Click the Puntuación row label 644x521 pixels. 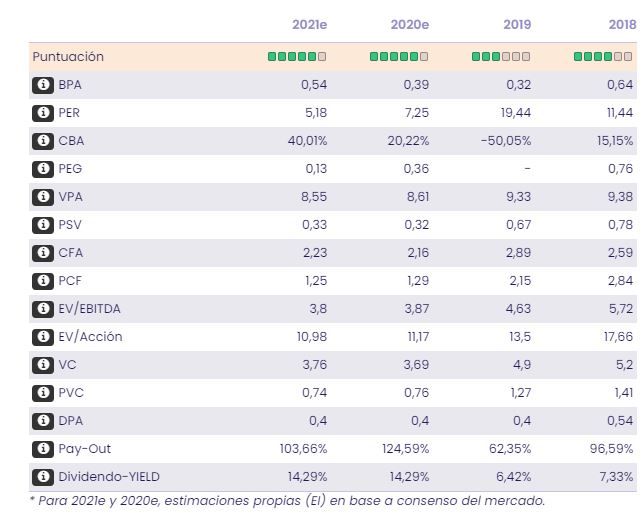pyautogui.click(x=68, y=57)
